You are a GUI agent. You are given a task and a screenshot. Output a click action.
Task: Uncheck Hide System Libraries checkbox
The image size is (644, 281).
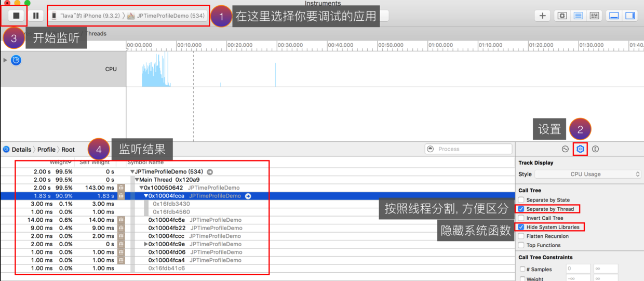521,228
